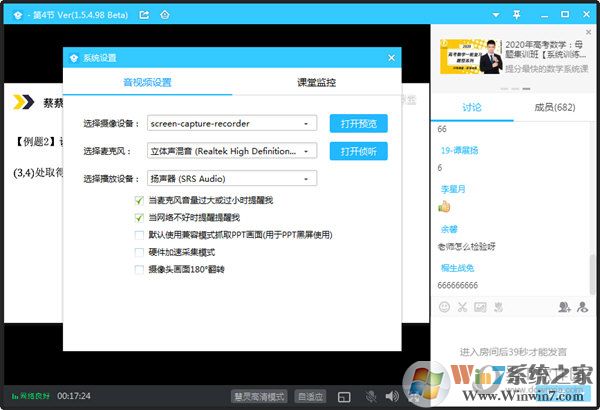Viewport: 600px width, 410px height.
Task: Click username 榴生战免 in the chat
Action: [x=457, y=268]
